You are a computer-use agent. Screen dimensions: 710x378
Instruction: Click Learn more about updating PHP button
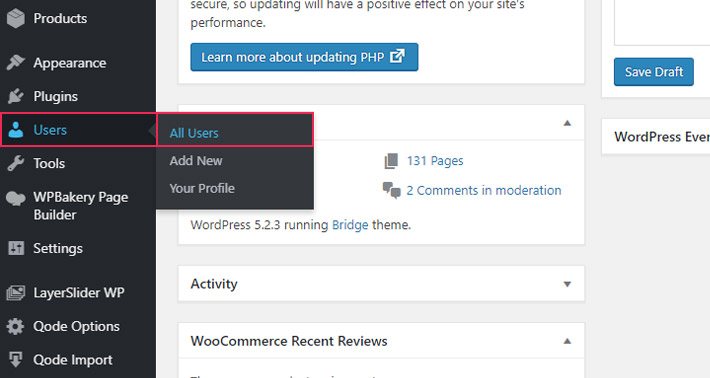click(x=304, y=57)
